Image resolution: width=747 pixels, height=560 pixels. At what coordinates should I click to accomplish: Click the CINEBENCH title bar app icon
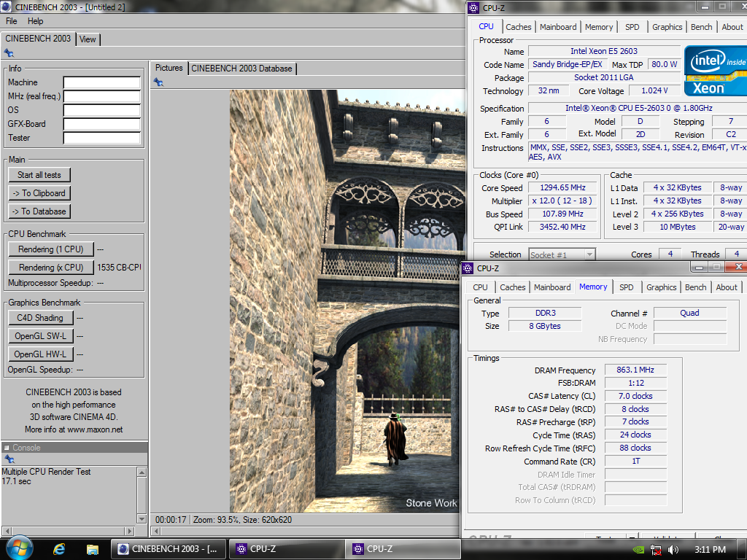tap(6, 7)
